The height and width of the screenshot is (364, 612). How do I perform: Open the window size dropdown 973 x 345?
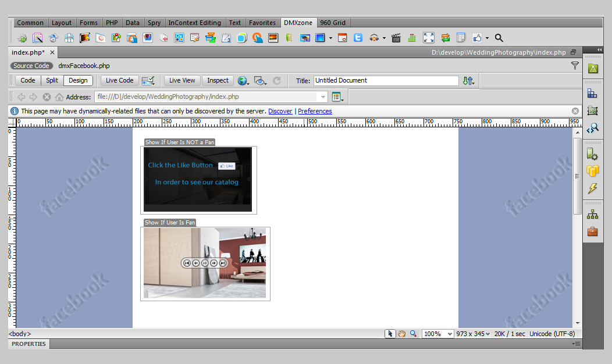473,334
